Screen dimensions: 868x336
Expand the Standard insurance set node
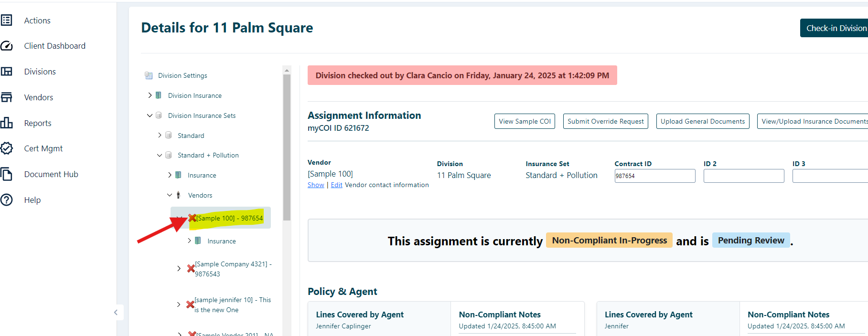pyautogui.click(x=160, y=136)
